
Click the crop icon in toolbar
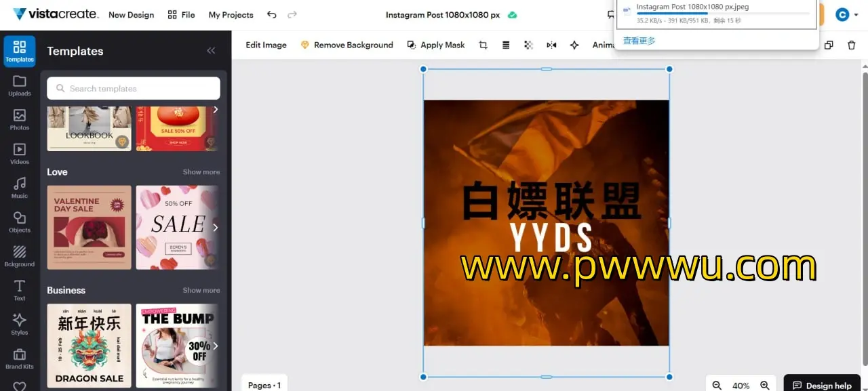coord(483,45)
